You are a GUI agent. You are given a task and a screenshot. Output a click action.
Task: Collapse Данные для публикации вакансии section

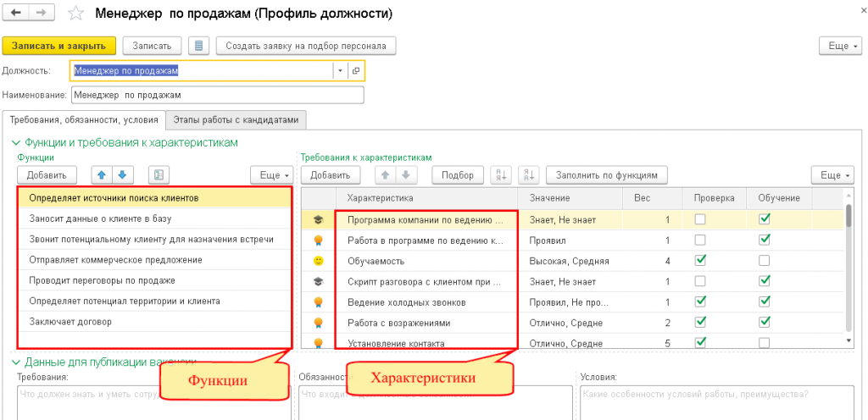[15, 362]
